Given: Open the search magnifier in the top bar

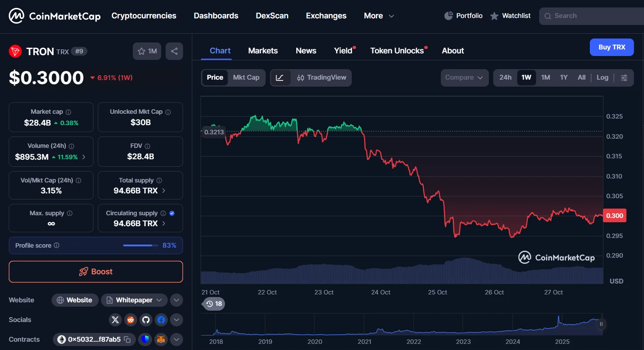Looking at the screenshot, I should [x=547, y=16].
